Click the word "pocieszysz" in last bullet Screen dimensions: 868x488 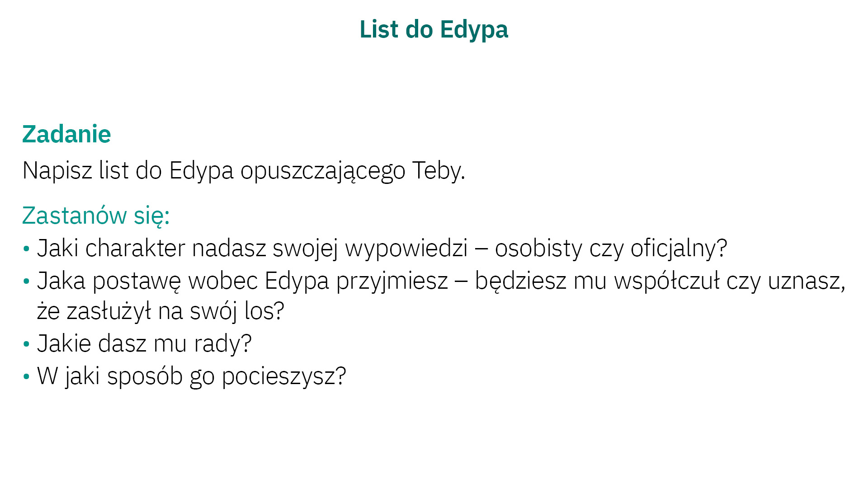click(x=279, y=376)
